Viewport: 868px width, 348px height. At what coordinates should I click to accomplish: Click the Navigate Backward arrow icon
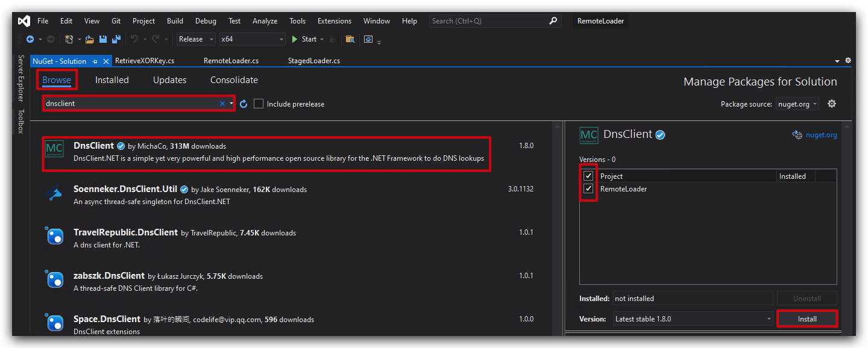click(x=30, y=39)
